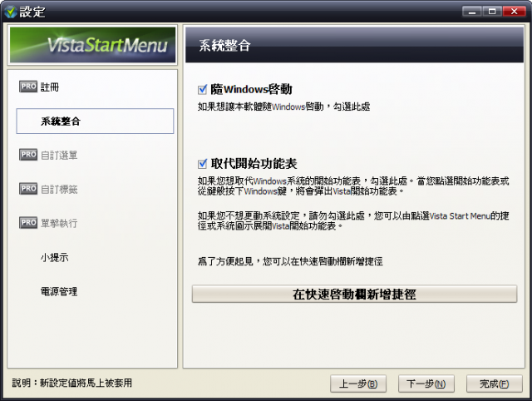Click the text 為了方便起見，您可以在快速啟動欄新增捷徑
532x401 pixels.
pos(290,261)
